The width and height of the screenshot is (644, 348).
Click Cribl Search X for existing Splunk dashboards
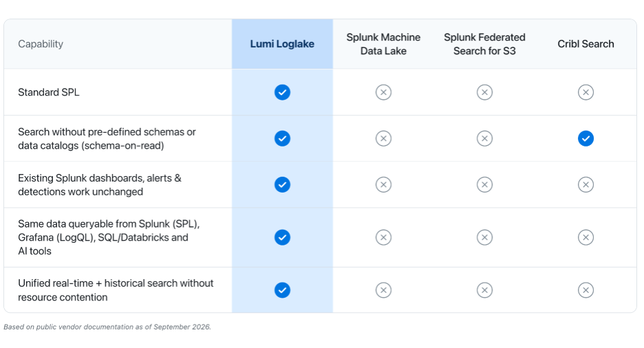pos(586,185)
